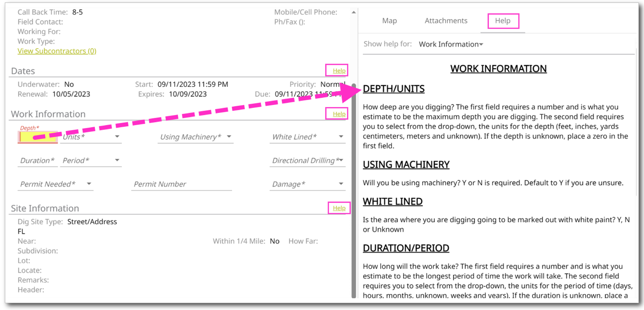Image resolution: width=644 pixels, height=310 pixels.
Task: Open Help for Work Information section
Action: tap(339, 114)
